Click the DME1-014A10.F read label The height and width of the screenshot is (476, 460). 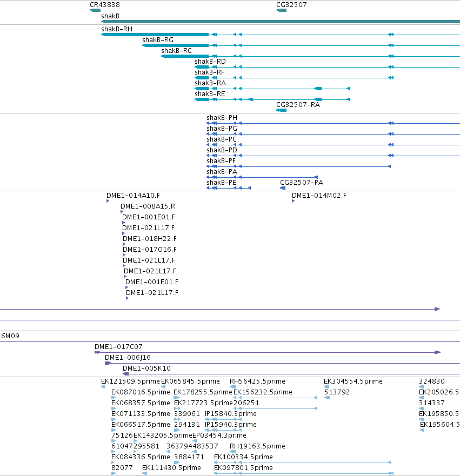(133, 196)
